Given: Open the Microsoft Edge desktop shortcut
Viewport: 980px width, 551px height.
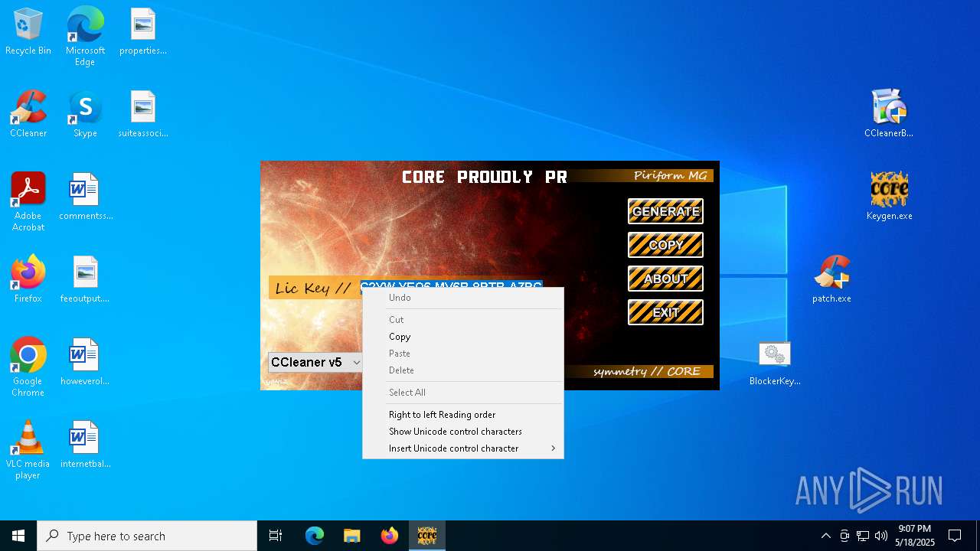Looking at the screenshot, I should [x=85, y=37].
